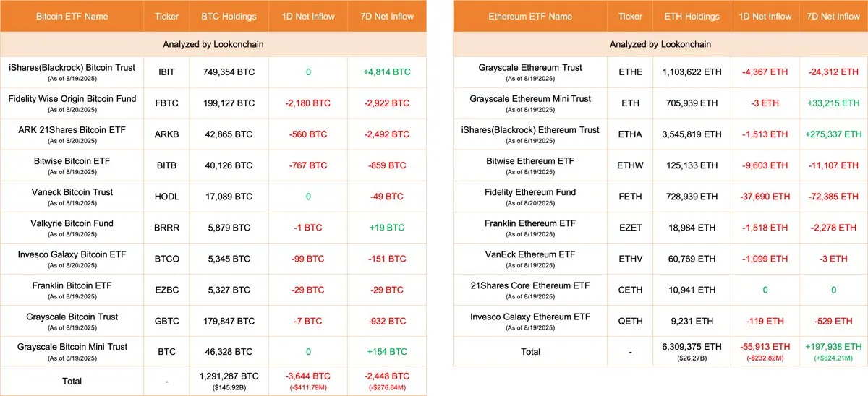Viewport: 868px width, 396px height.
Task: Select the GBTC ticker cell
Action: [x=166, y=321]
